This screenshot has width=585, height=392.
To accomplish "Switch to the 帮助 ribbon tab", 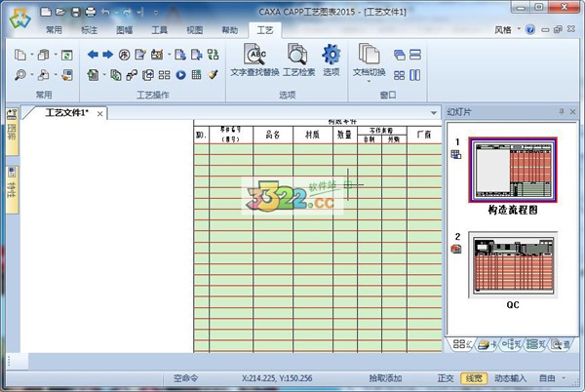I will pos(230,30).
